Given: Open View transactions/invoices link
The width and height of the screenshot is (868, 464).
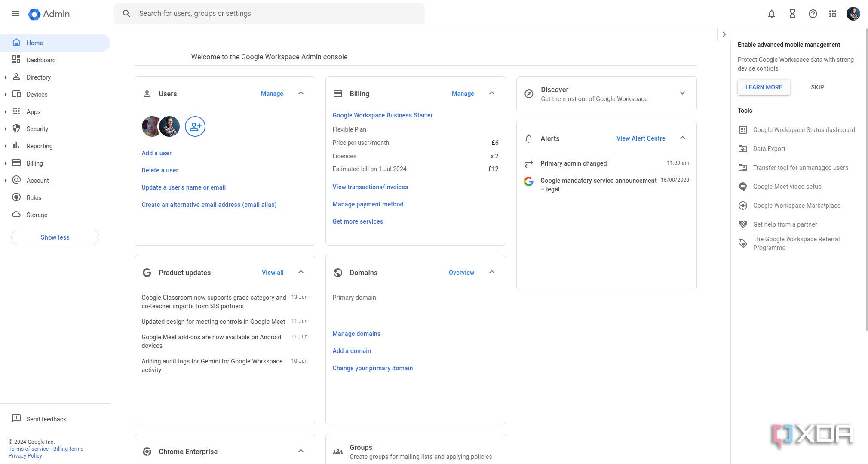Looking at the screenshot, I should 370,187.
